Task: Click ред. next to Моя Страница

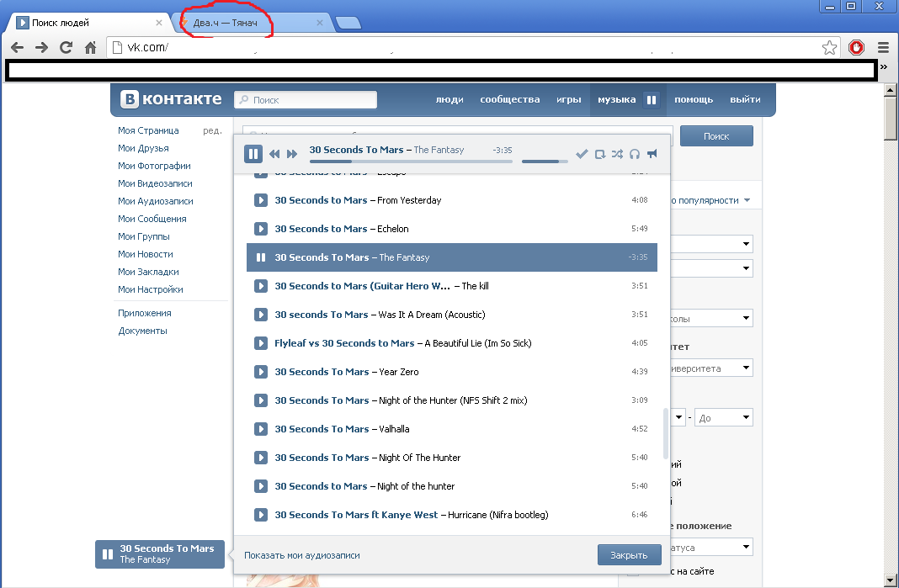Action: pos(212,130)
